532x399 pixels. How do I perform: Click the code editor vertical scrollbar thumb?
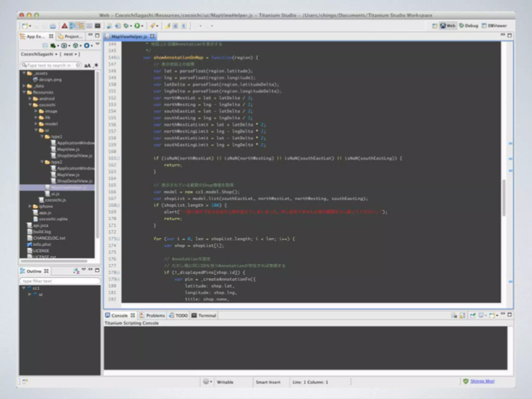click(x=504, y=197)
